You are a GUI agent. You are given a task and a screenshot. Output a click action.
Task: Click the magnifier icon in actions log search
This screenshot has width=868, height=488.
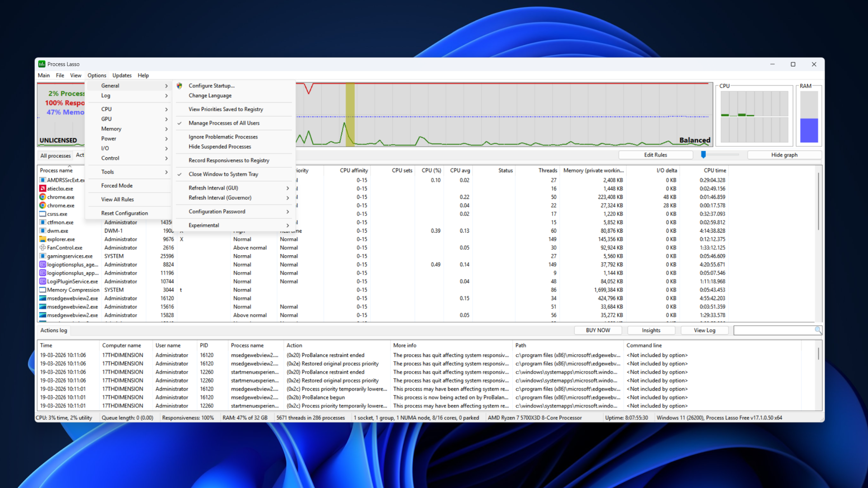coord(818,330)
